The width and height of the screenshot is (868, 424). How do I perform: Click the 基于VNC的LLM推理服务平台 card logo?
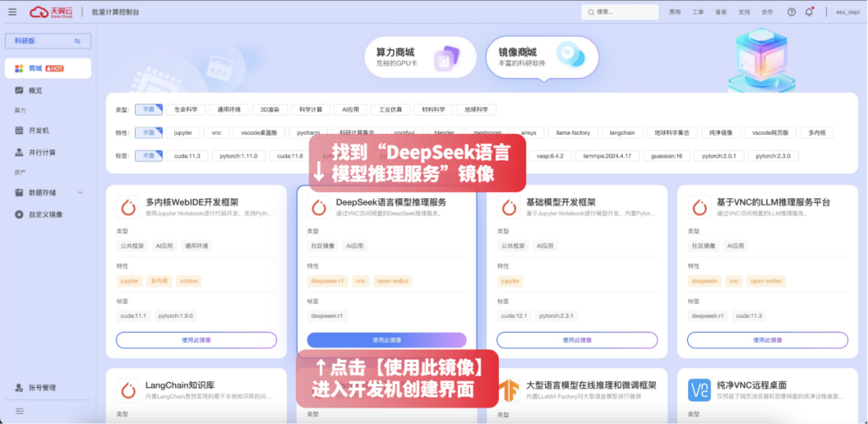(699, 206)
